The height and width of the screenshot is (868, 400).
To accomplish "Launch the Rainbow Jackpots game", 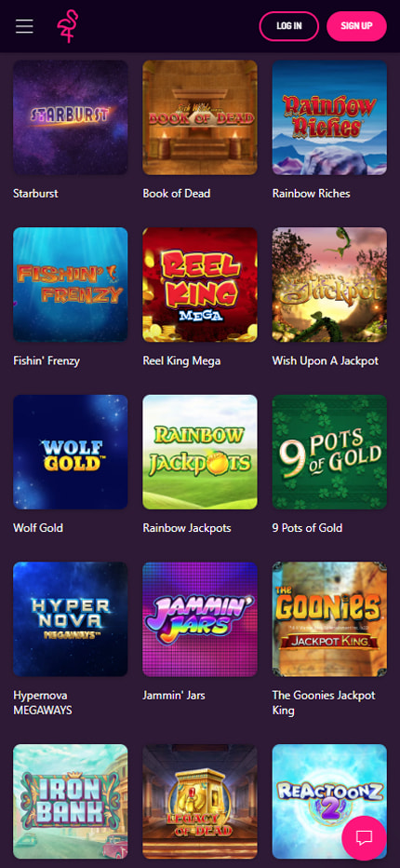I will (x=200, y=452).
